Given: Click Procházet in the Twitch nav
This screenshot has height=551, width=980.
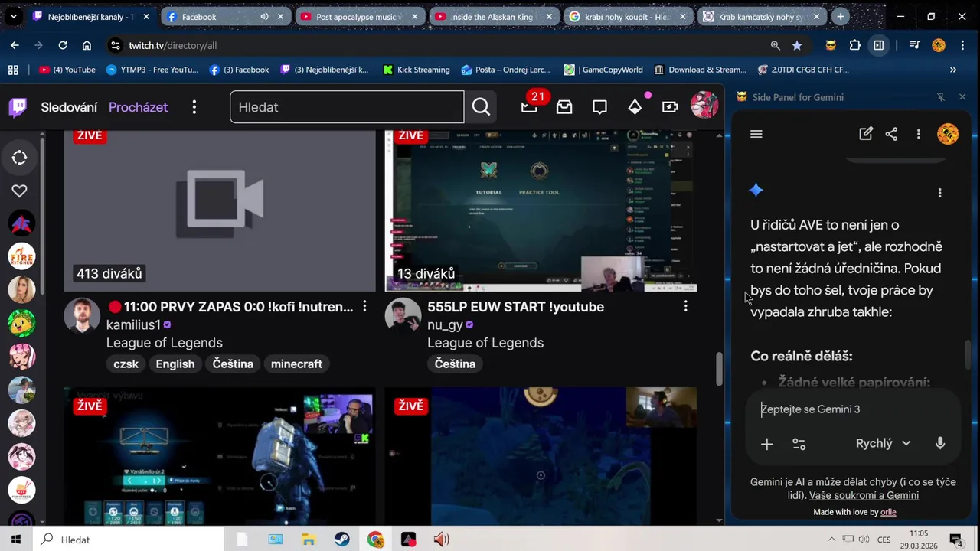Looking at the screenshot, I should 138,107.
